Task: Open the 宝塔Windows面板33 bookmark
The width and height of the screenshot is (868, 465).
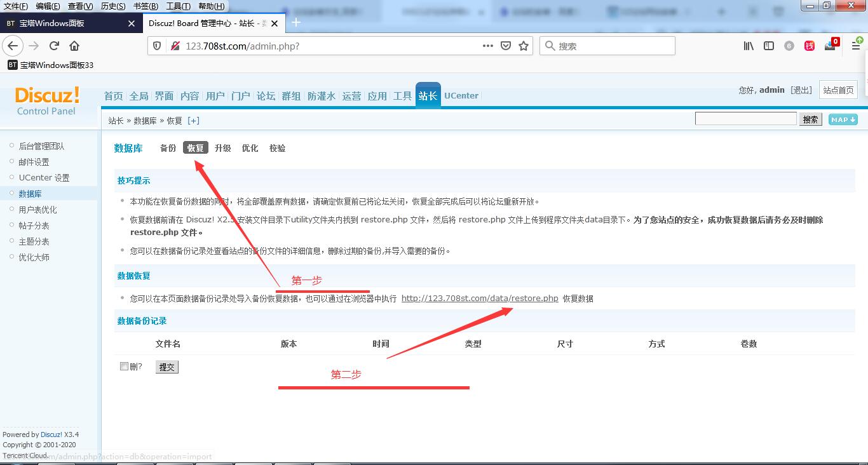Action: click(x=51, y=65)
